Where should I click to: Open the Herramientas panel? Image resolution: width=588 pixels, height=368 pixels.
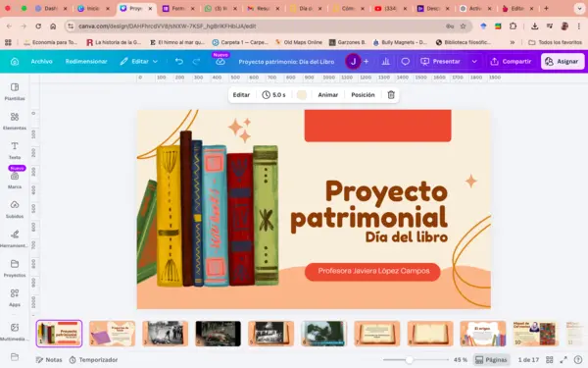coord(15,238)
